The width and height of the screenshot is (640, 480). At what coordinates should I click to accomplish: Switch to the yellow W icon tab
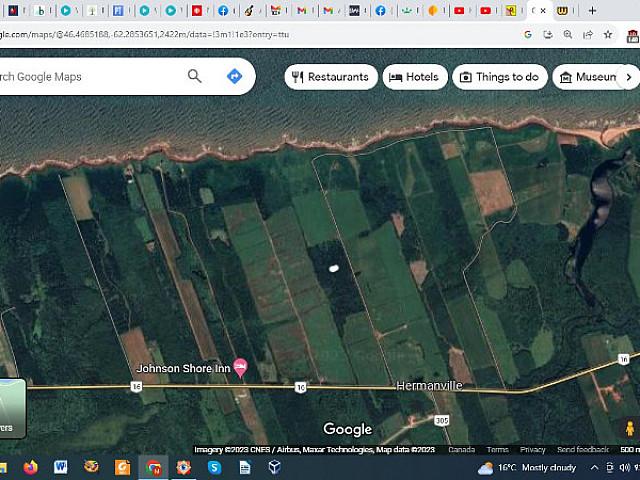point(562,11)
